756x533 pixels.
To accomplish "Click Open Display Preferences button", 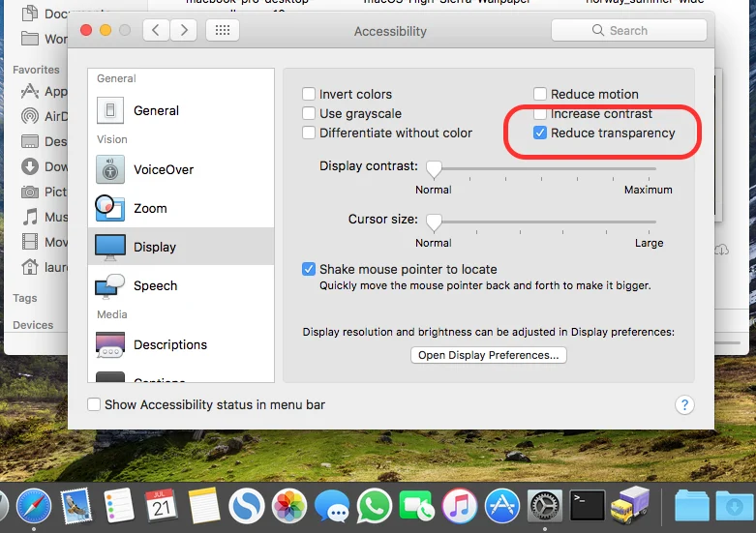I will pyautogui.click(x=489, y=355).
